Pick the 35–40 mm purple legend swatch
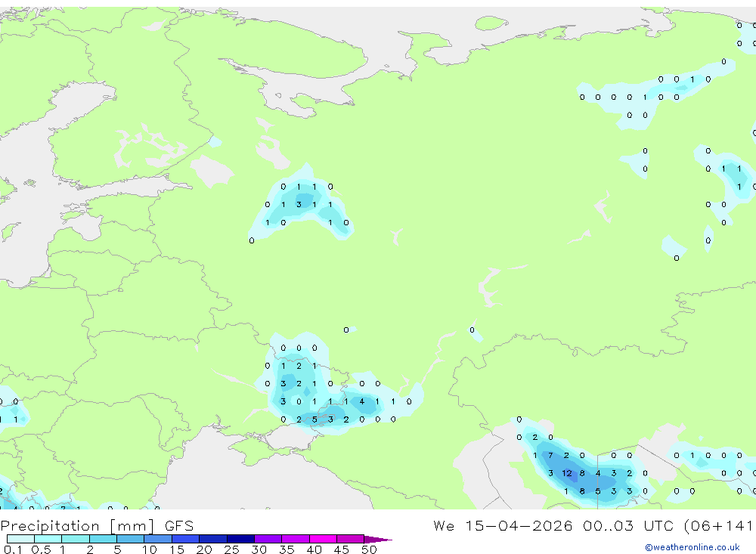Viewport: 756px width, 554px height. [x=296, y=539]
